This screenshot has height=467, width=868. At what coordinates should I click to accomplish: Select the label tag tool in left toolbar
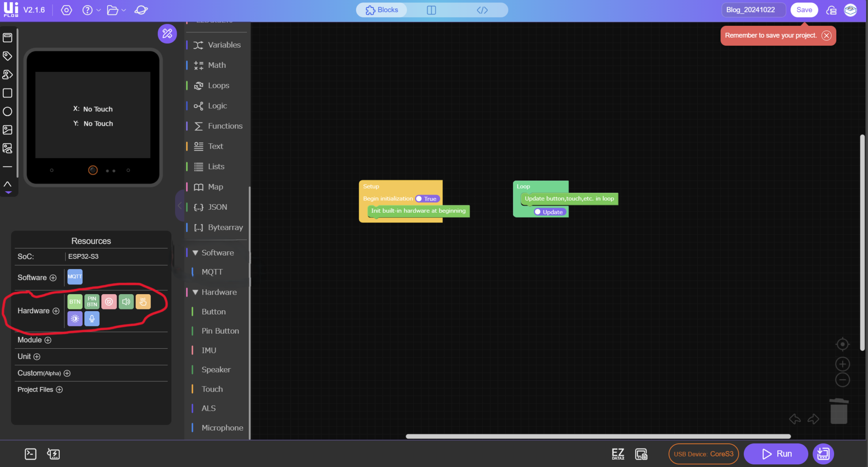(x=7, y=56)
